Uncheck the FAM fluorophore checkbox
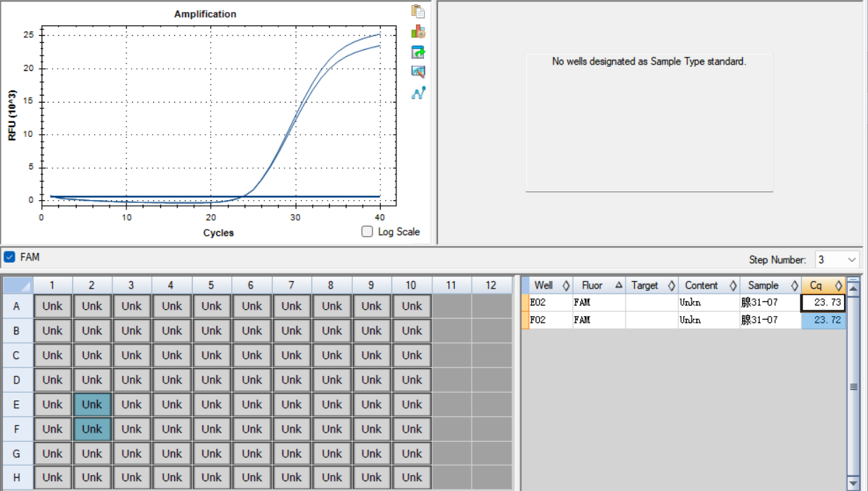Image resolution: width=868 pixels, height=491 pixels. 9,257
